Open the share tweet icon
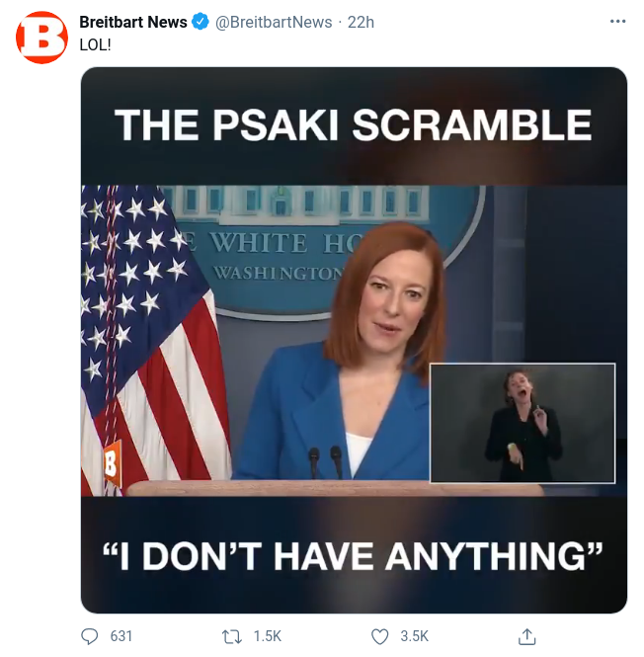 pos(527,636)
